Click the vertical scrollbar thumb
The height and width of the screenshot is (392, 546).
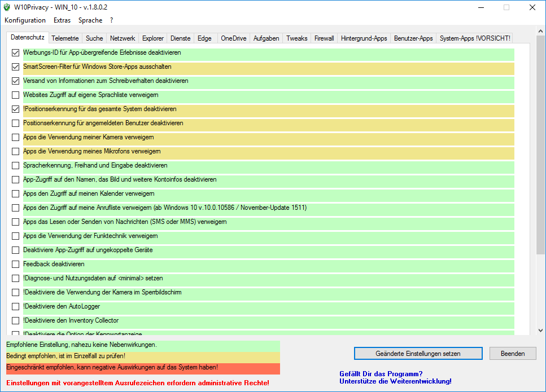pyautogui.click(x=540, y=144)
